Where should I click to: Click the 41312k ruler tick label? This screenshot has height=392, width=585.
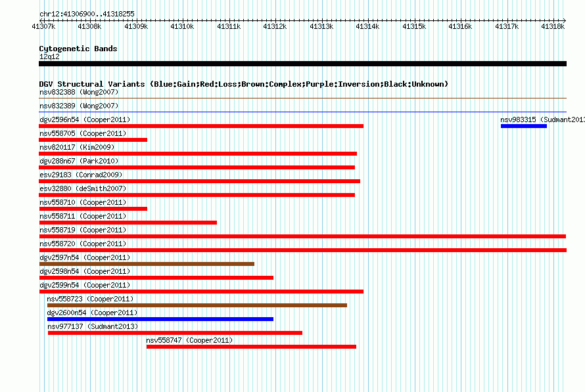pos(275,26)
